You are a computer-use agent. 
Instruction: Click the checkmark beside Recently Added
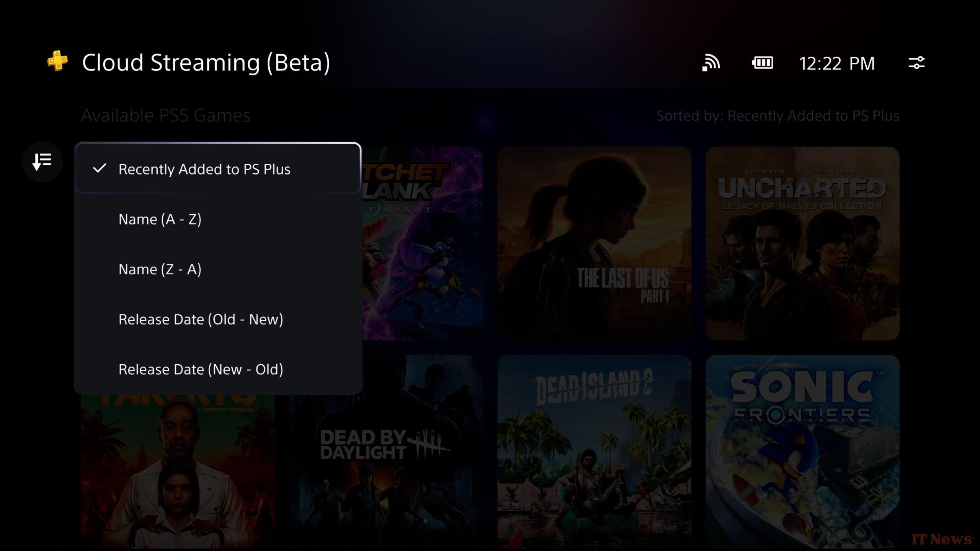pyautogui.click(x=100, y=168)
